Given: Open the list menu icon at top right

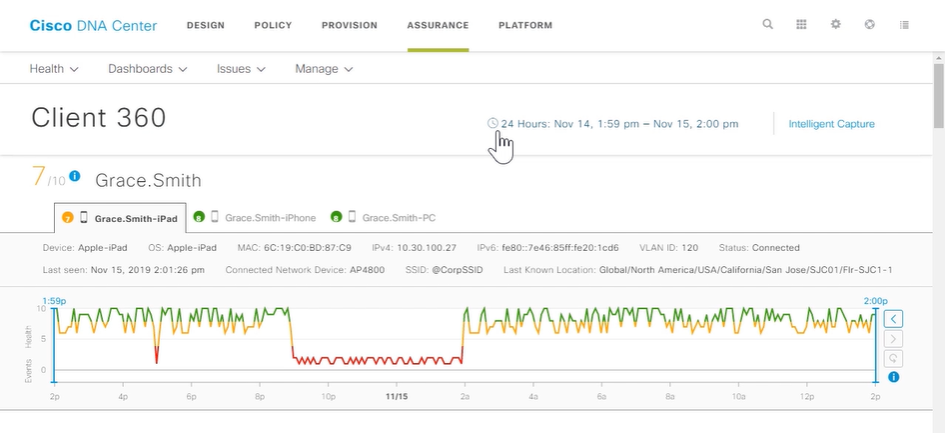Looking at the screenshot, I should tap(904, 25).
